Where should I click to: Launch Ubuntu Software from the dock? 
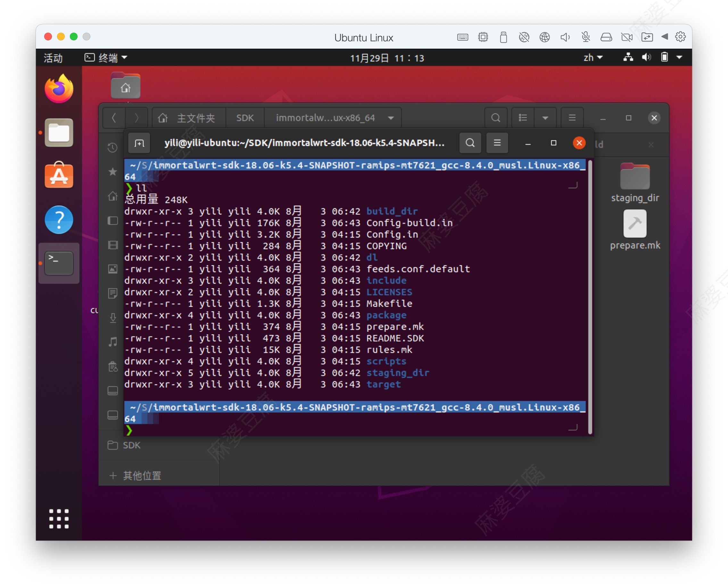[x=59, y=176]
